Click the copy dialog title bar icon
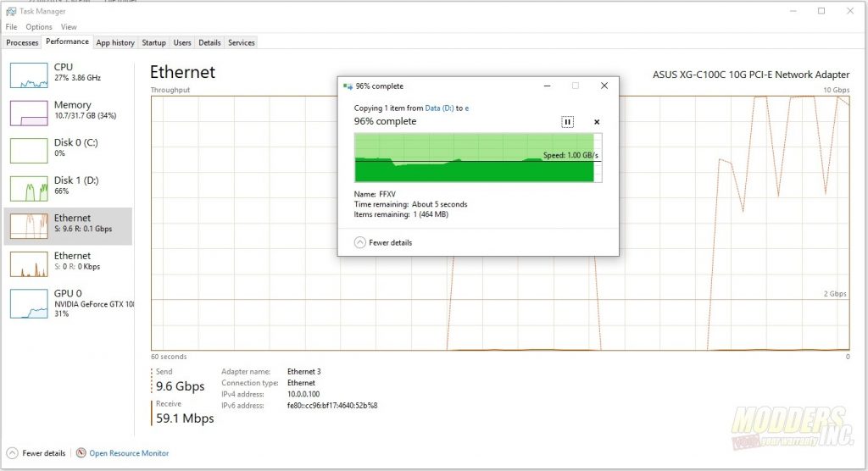868x471 pixels. [x=348, y=86]
